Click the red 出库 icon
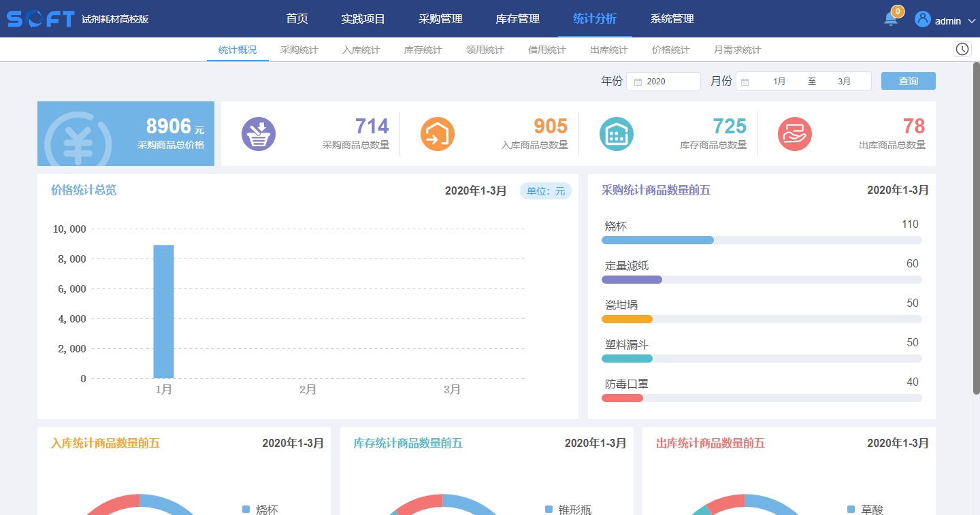 pos(795,133)
